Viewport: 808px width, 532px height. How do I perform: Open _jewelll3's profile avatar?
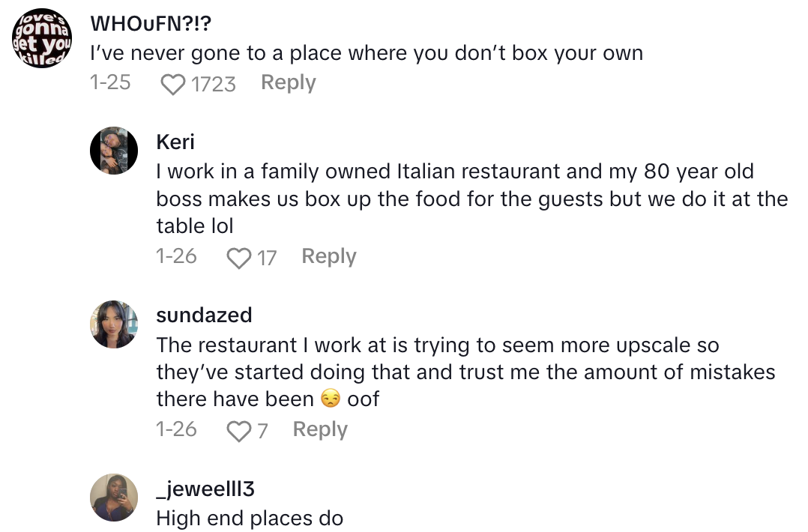click(x=114, y=497)
